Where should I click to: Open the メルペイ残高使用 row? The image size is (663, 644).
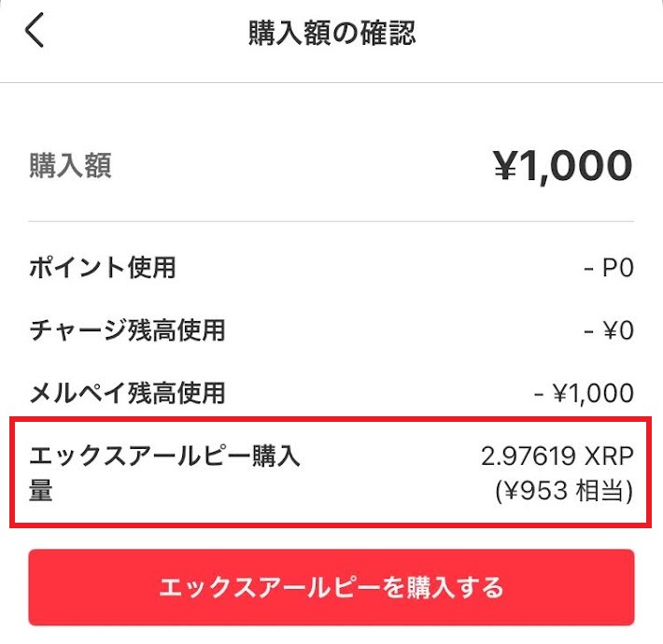pos(331,393)
